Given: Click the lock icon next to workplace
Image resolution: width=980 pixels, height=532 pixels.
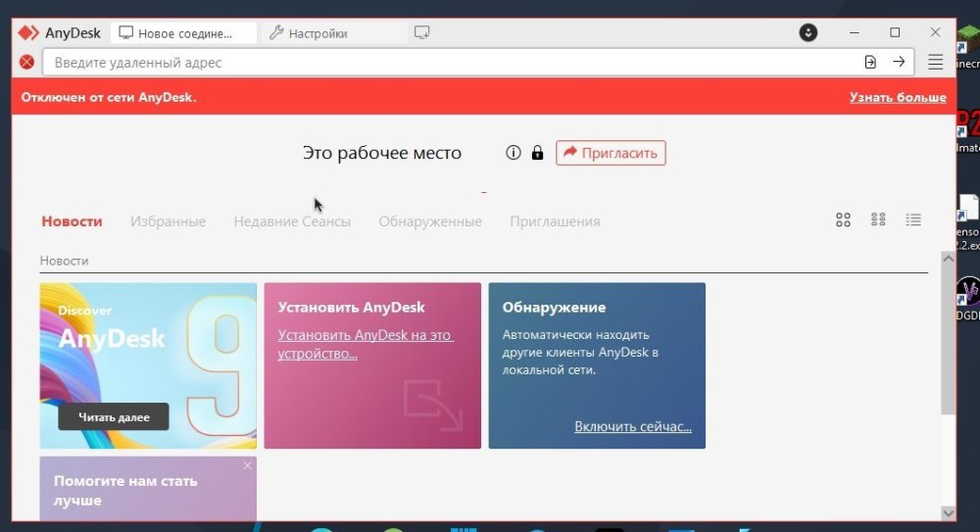Looking at the screenshot, I should tap(537, 153).
